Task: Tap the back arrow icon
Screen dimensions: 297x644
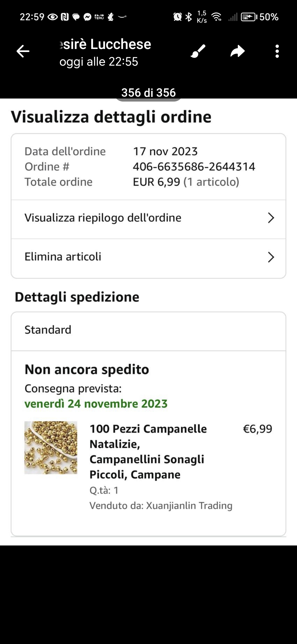Action: [23, 51]
